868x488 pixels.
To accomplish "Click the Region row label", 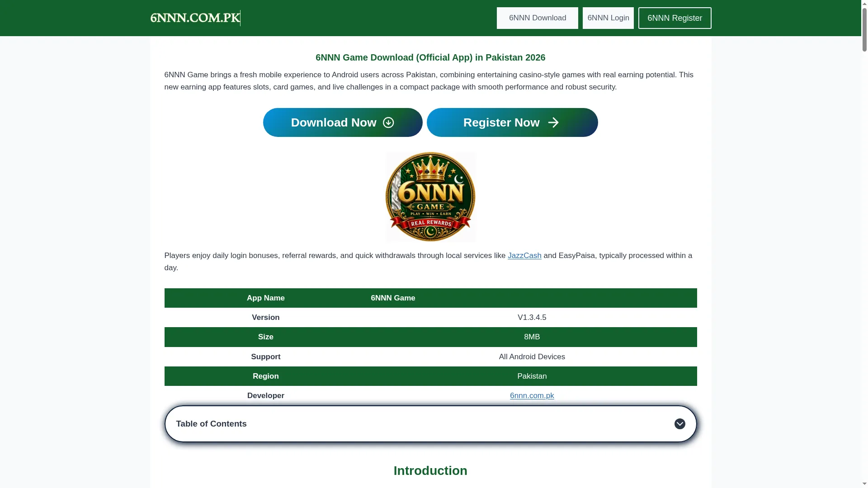I will pyautogui.click(x=266, y=376).
